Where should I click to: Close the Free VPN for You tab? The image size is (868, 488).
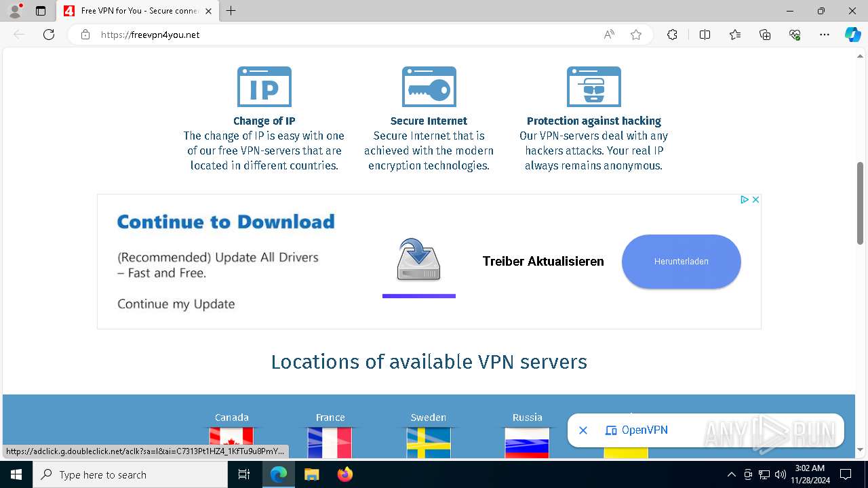click(208, 11)
